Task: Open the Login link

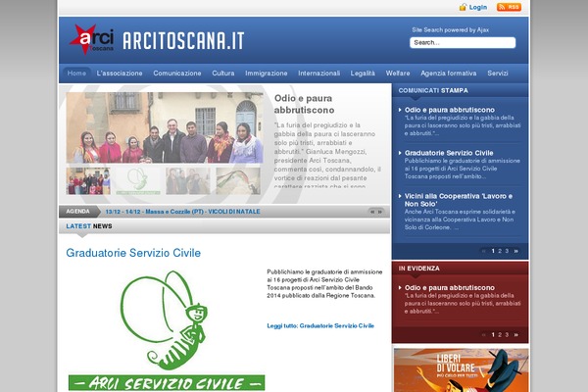Action: point(478,7)
